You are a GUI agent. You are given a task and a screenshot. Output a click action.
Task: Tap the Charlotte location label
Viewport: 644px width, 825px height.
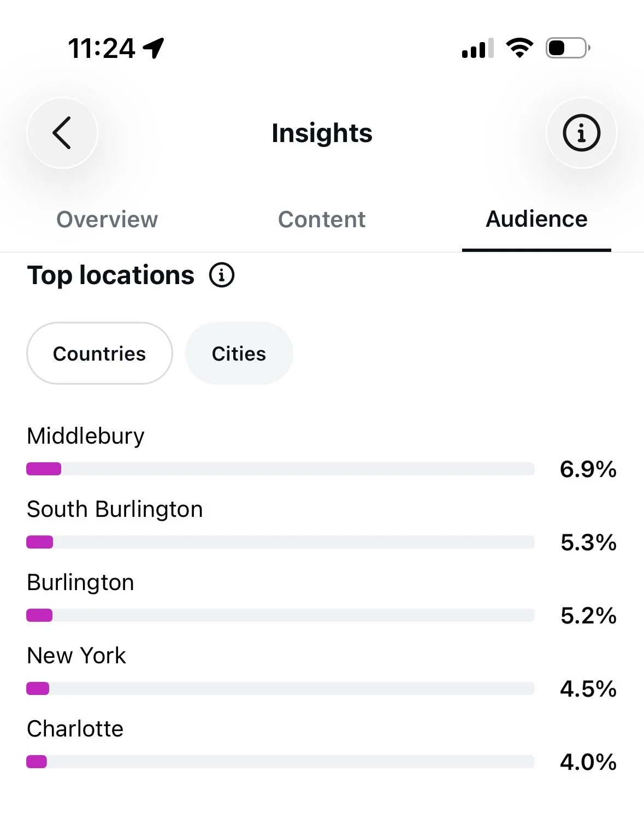tap(75, 729)
